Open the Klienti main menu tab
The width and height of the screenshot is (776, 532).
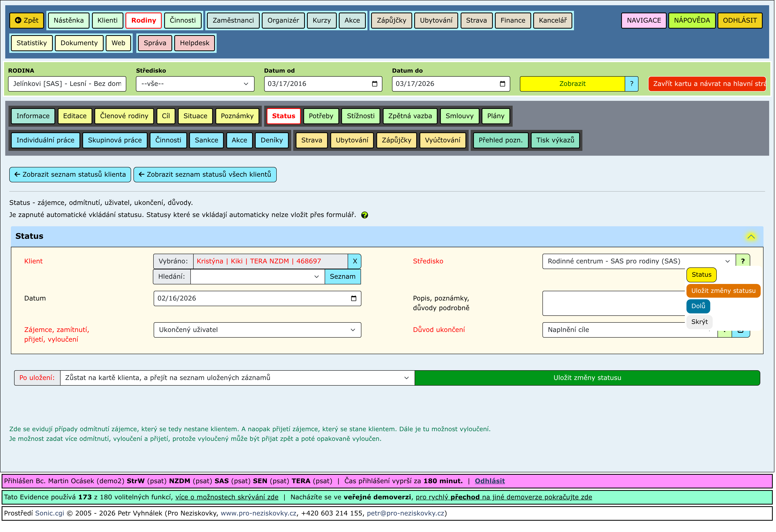[107, 20]
